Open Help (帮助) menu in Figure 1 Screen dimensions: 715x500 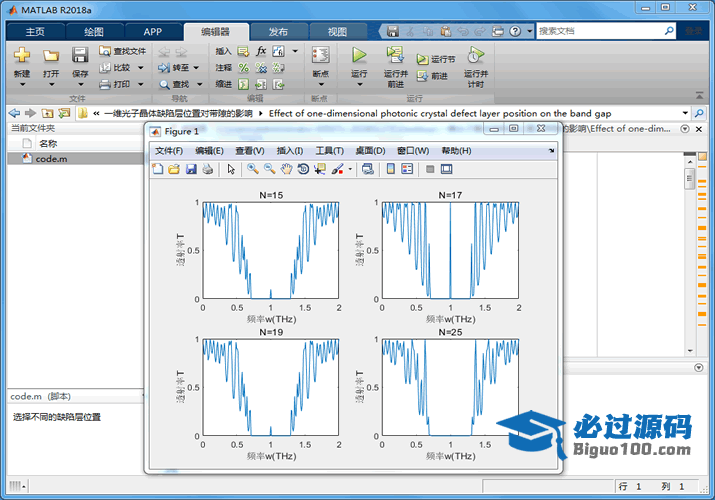click(x=456, y=151)
